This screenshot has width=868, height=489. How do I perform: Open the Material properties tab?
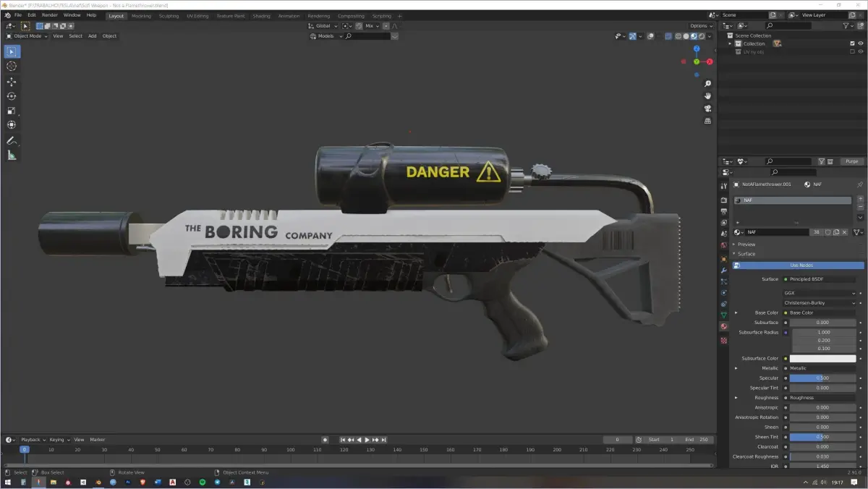pyautogui.click(x=724, y=327)
